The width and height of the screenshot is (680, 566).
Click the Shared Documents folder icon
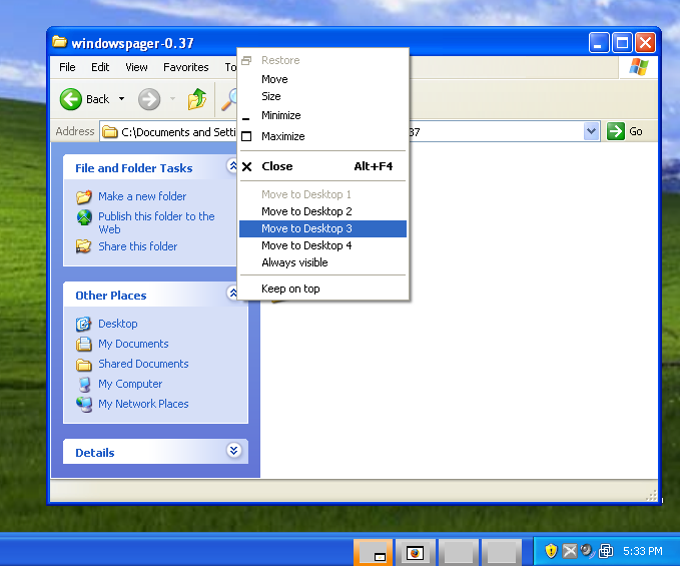[84, 364]
